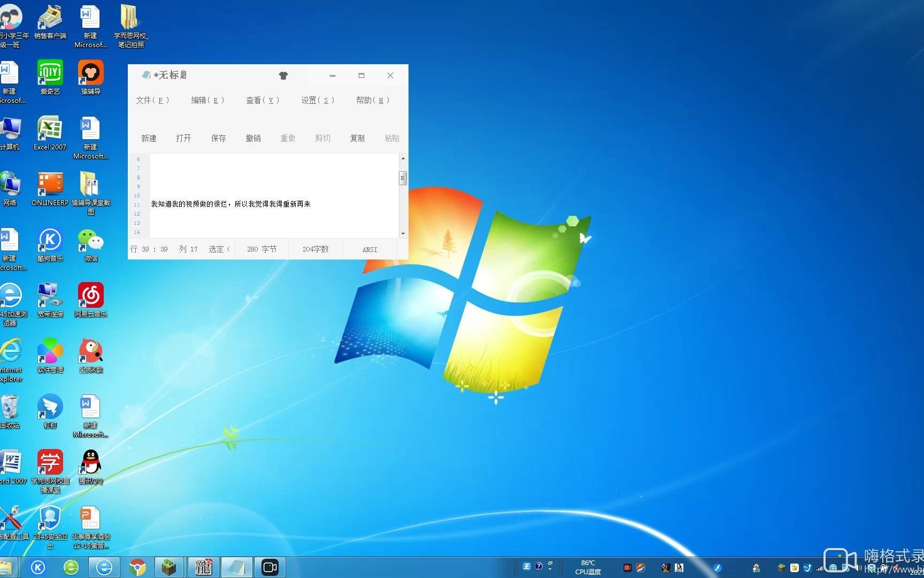Click the video recorder taskbar icon

click(x=270, y=567)
